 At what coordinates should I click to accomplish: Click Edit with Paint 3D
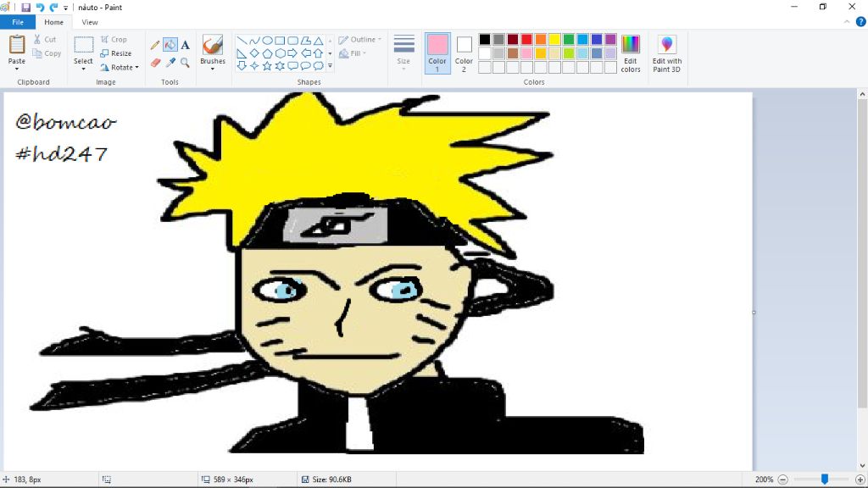point(667,53)
